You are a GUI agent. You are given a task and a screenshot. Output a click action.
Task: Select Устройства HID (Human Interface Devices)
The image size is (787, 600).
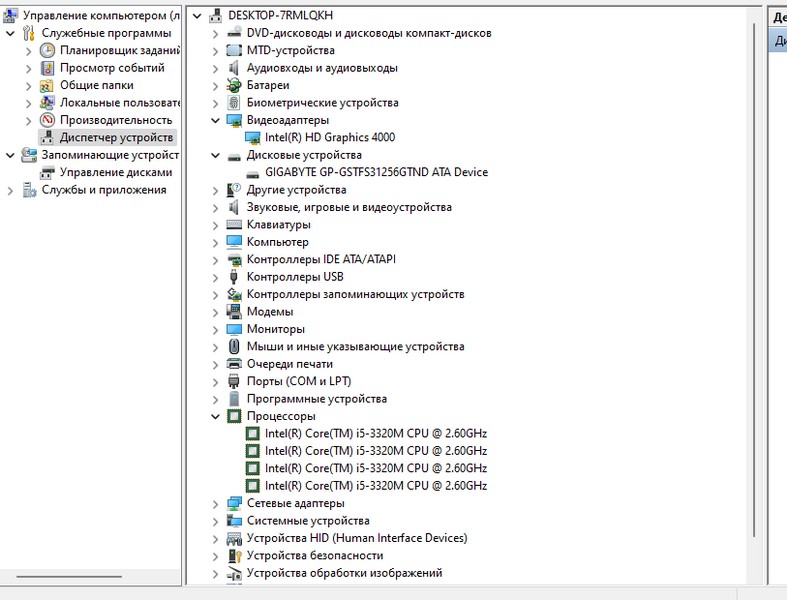click(356, 538)
